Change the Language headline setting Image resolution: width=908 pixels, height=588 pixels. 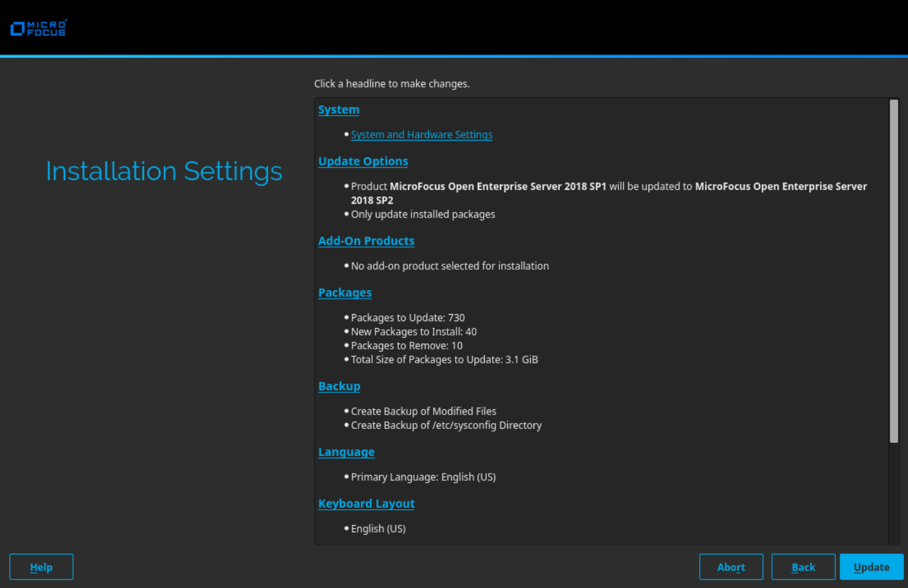(x=346, y=452)
